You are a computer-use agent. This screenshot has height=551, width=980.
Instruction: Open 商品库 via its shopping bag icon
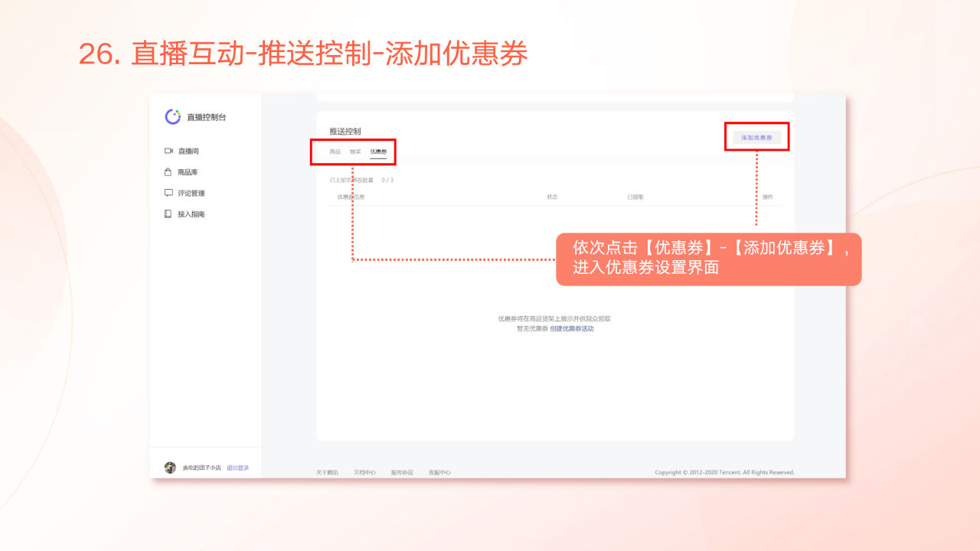click(168, 172)
